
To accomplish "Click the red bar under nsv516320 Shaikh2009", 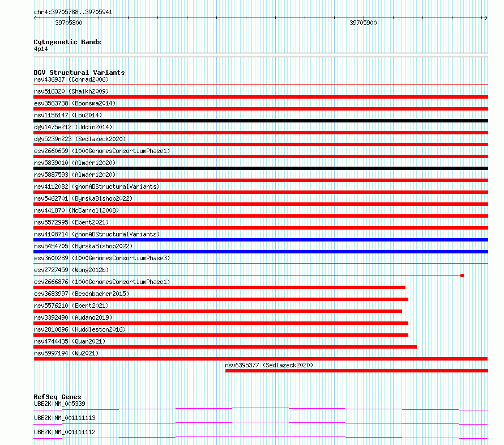I will 260,97.
